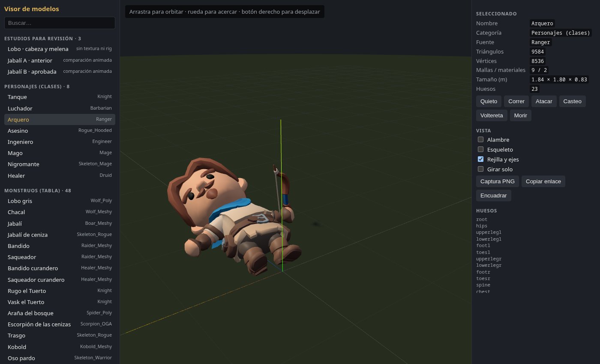Click Copiar enlace
600x364 pixels.
coord(543,182)
